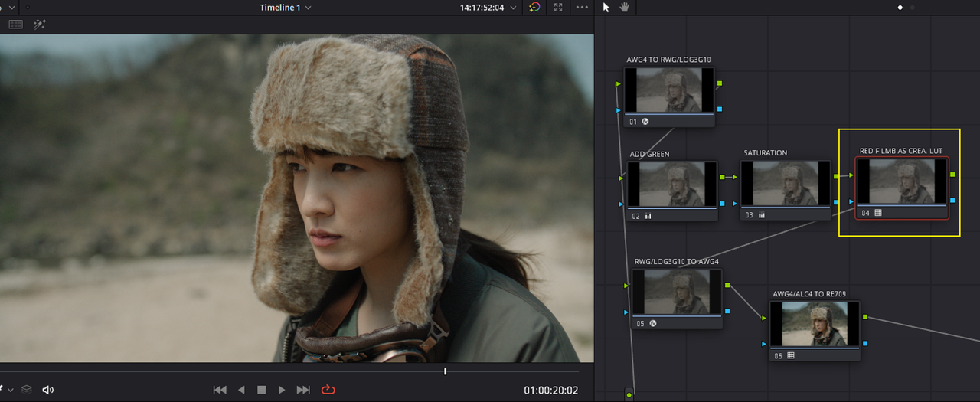Screen dimensions: 980x402
Task: Click the color space transform icon on node 05
Action: [653, 323]
